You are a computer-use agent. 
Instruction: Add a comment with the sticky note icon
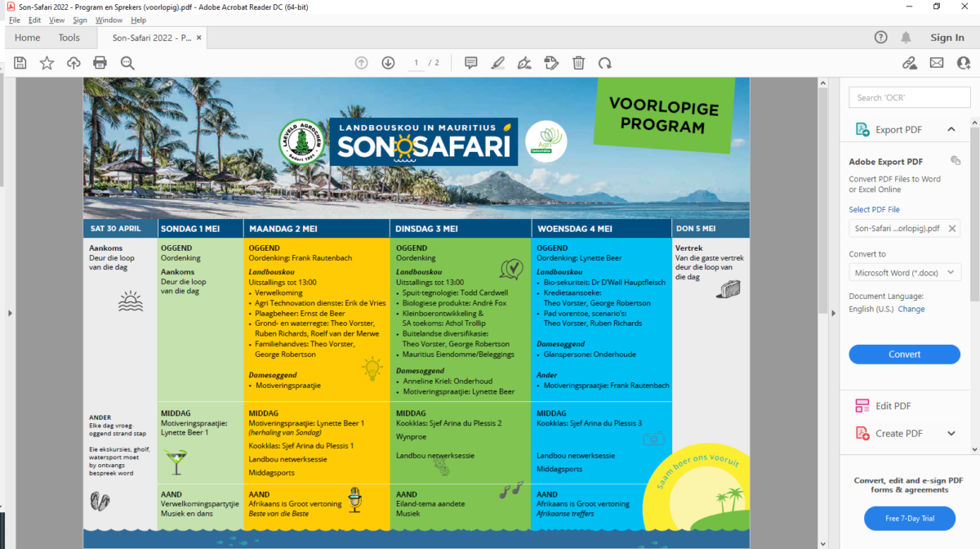coord(470,63)
